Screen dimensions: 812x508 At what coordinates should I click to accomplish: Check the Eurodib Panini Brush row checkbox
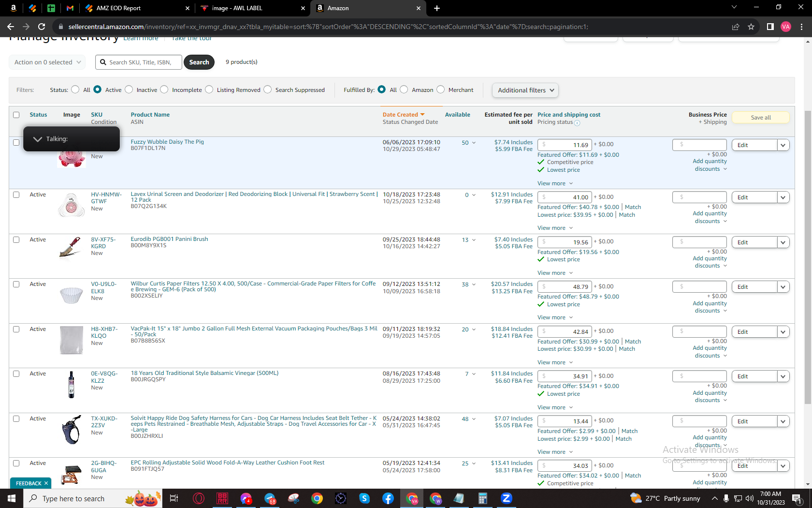tap(16, 240)
